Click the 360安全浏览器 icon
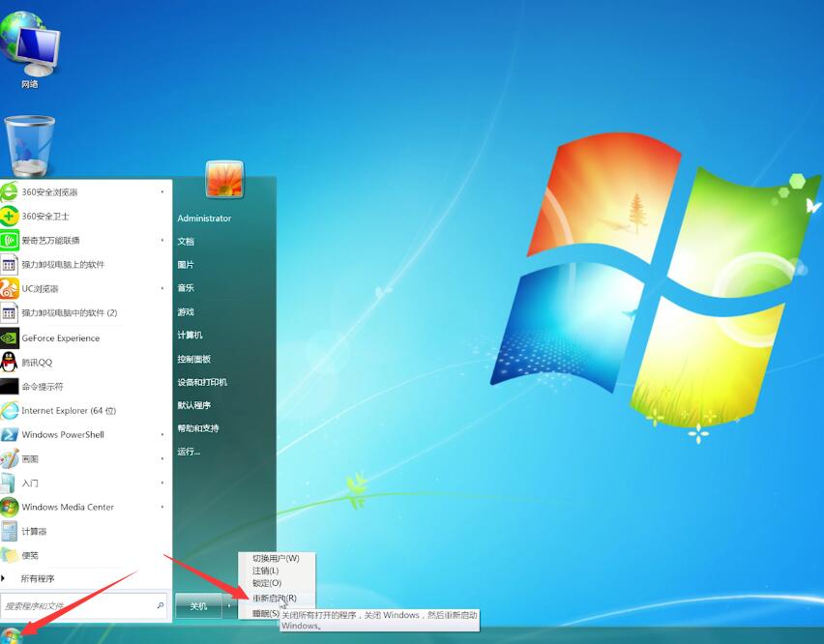Screen dimensions: 824x644 (9, 192)
